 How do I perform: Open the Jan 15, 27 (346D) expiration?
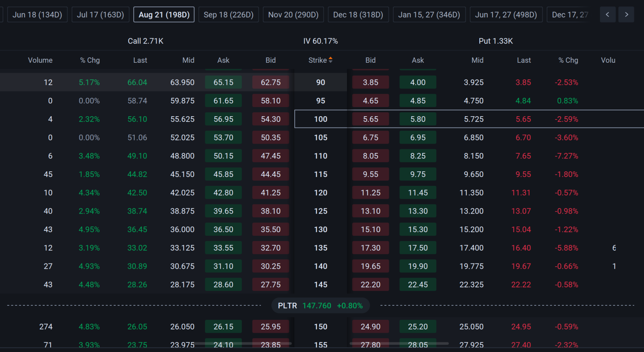(429, 14)
